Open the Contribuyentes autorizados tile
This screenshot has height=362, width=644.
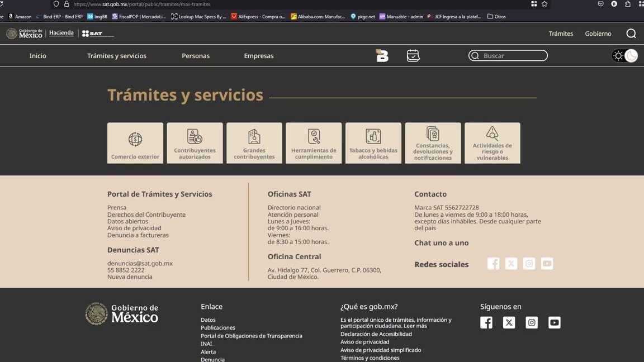195,143
